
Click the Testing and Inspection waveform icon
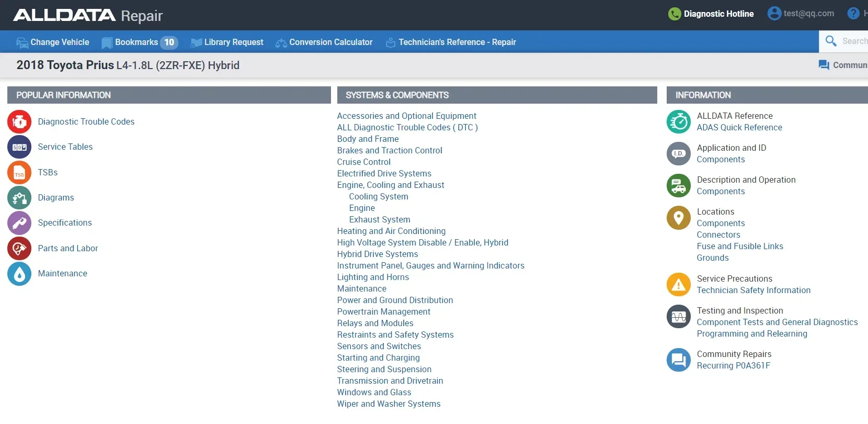coord(679,317)
